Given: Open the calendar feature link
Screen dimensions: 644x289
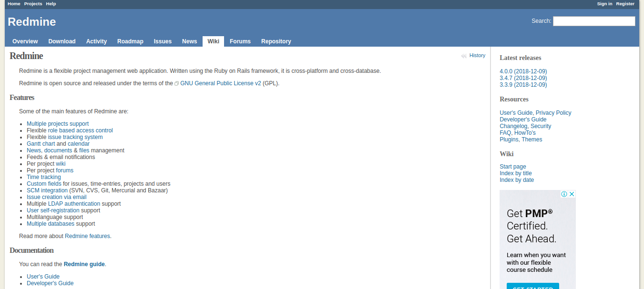Looking at the screenshot, I should (79, 144).
